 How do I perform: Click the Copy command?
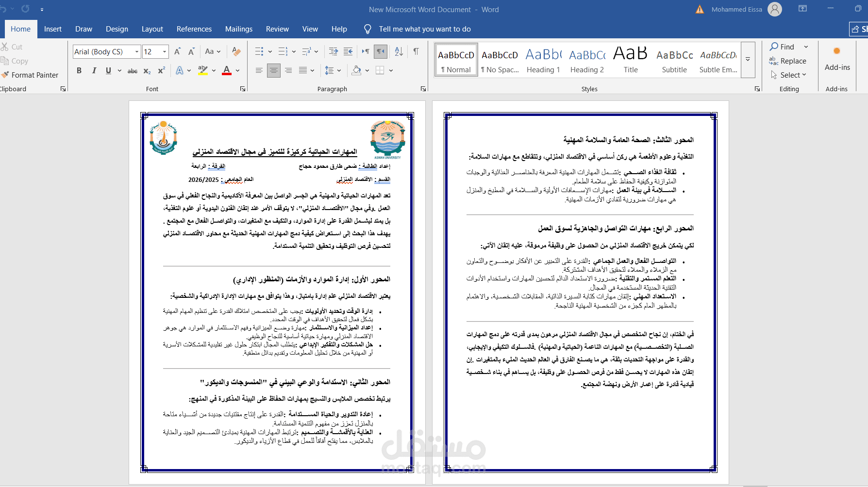[x=15, y=61]
